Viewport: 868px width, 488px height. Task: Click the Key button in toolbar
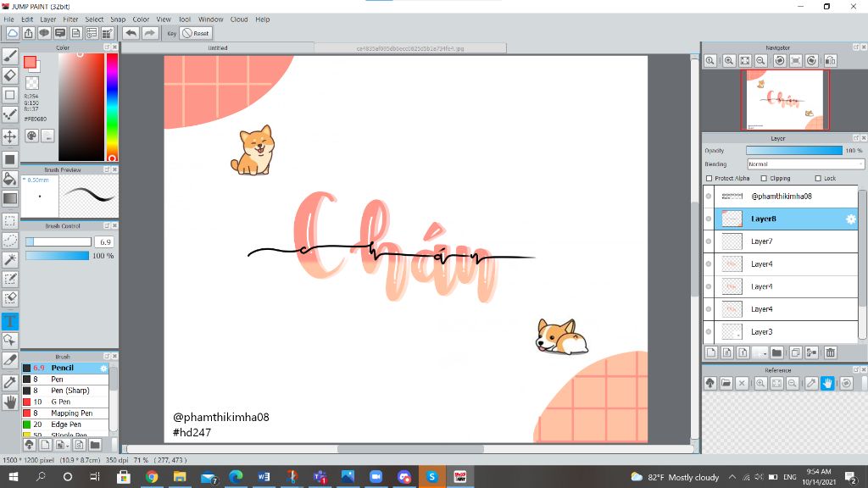pyautogui.click(x=171, y=33)
